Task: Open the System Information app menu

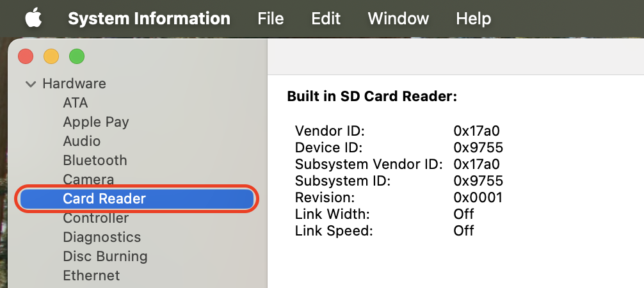Action: tap(149, 19)
